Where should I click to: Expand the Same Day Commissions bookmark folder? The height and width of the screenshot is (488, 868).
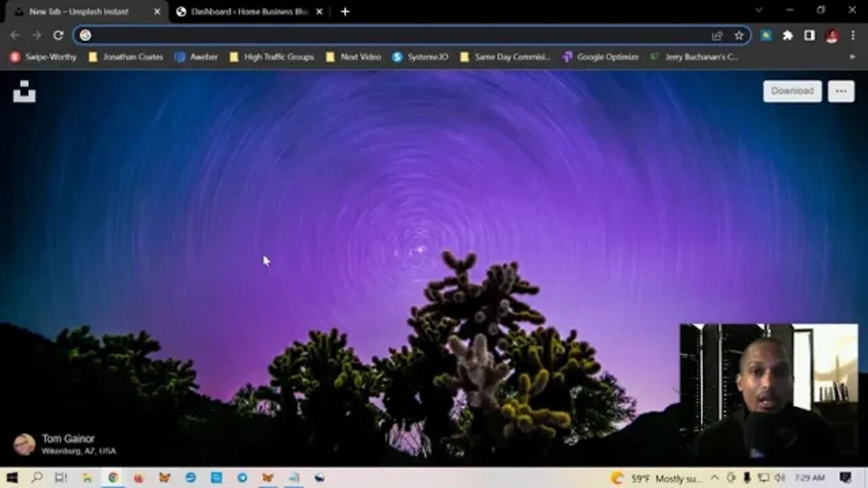pyautogui.click(x=505, y=57)
